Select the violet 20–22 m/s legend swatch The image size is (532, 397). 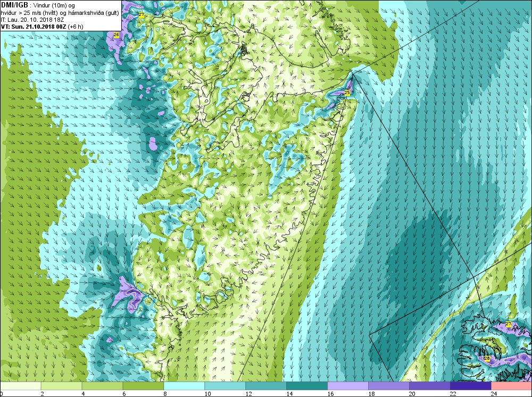click(429, 386)
